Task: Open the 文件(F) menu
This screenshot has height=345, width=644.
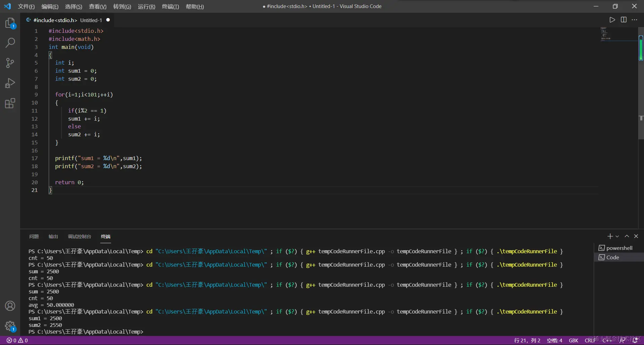Action: [26, 7]
